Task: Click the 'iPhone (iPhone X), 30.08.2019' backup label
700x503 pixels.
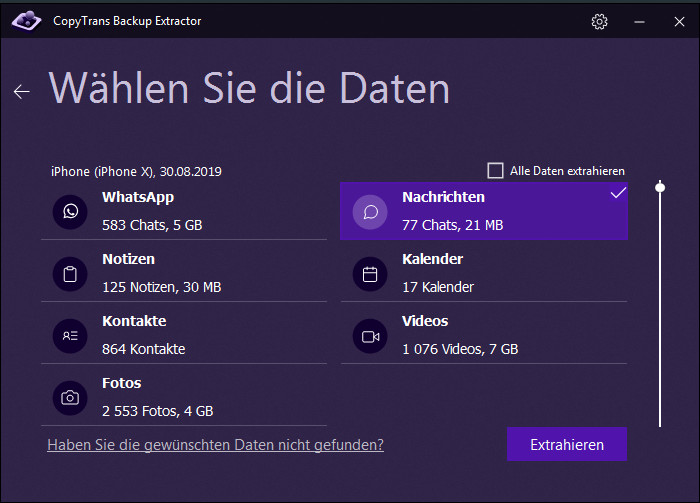Action: click(x=136, y=171)
